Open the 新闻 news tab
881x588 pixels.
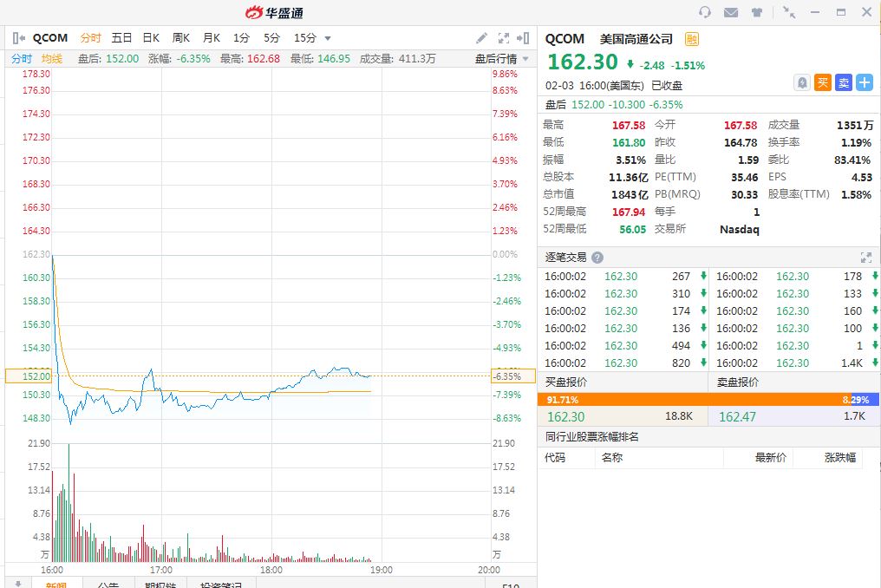coord(56,585)
